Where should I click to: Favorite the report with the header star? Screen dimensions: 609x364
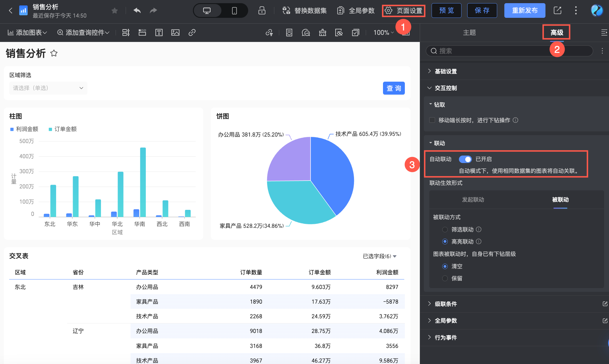pyautogui.click(x=114, y=11)
